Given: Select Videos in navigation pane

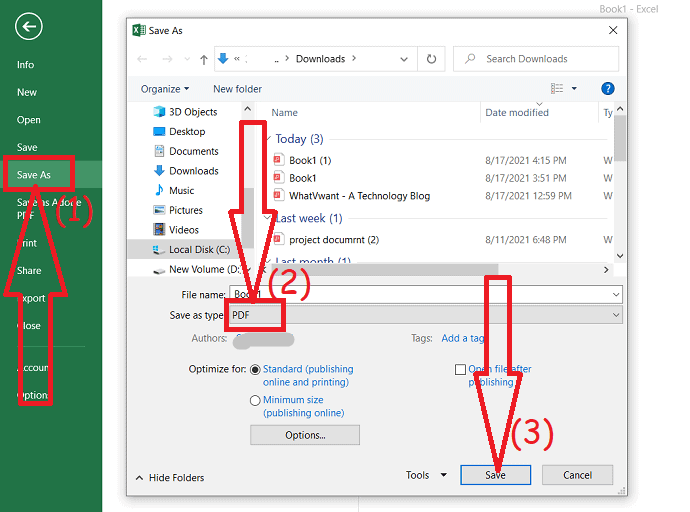Looking at the screenshot, I should [x=184, y=230].
